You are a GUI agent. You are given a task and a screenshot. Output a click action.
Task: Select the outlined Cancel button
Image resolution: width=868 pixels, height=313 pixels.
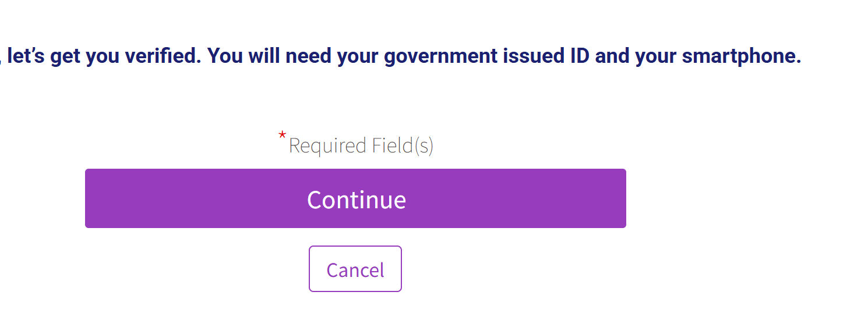click(355, 269)
